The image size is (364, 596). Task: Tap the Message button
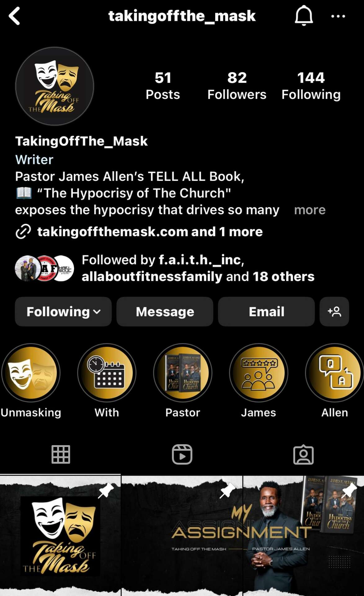click(x=165, y=311)
